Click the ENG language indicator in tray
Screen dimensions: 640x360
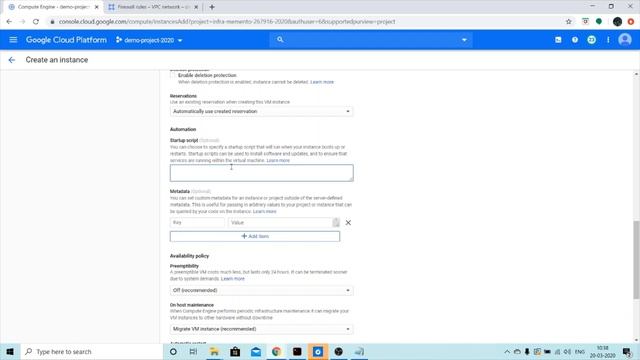[580, 351]
